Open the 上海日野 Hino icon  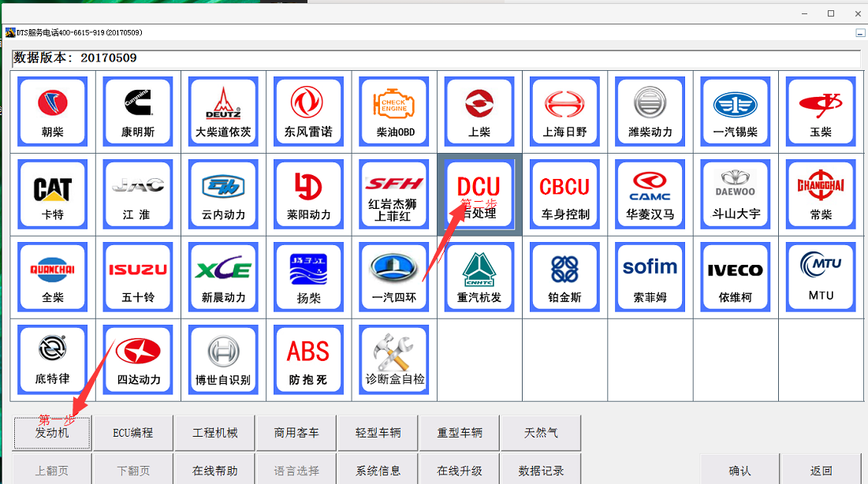[x=564, y=111]
